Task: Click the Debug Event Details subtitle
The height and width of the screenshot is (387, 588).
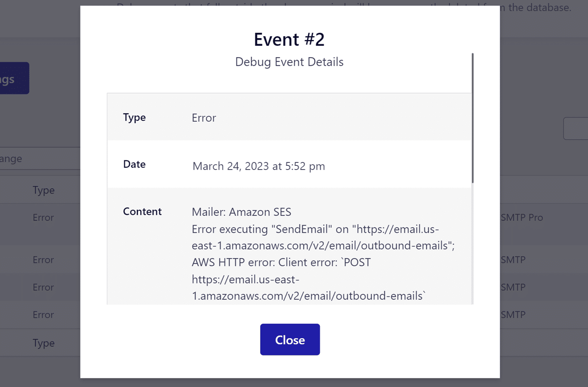Action: pyautogui.click(x=289, y=62)
